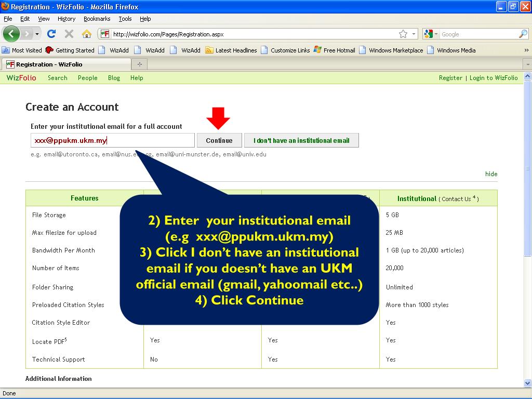532x399 pixels.
Task: Click the Done status bar text
Action: pos(9,393)
